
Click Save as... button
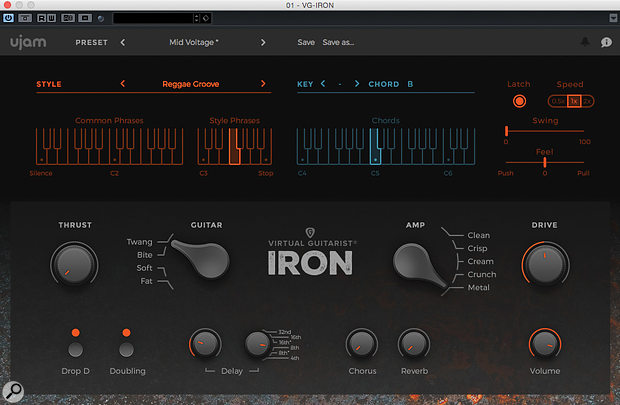point(338,42)
